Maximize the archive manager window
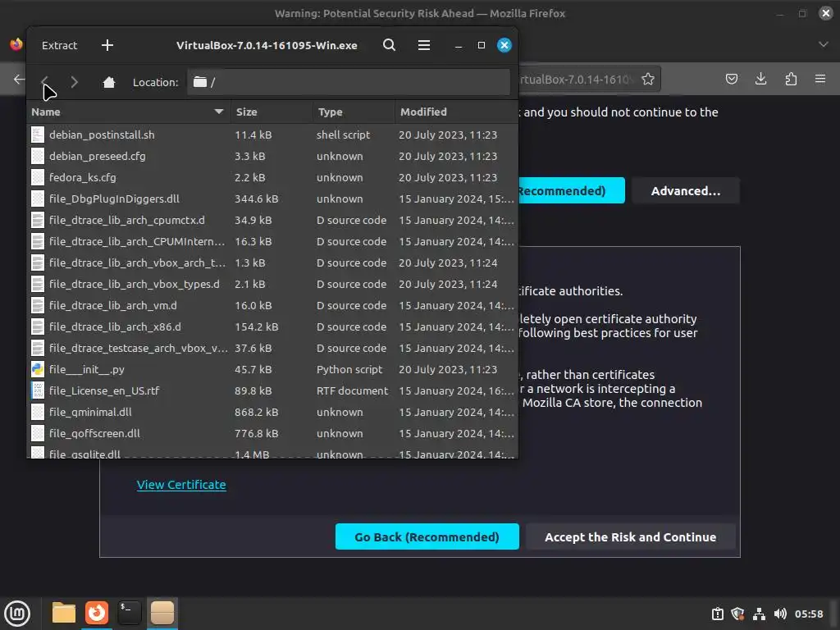The height and width of the screenshot is (630, 840). click(481, 46)
